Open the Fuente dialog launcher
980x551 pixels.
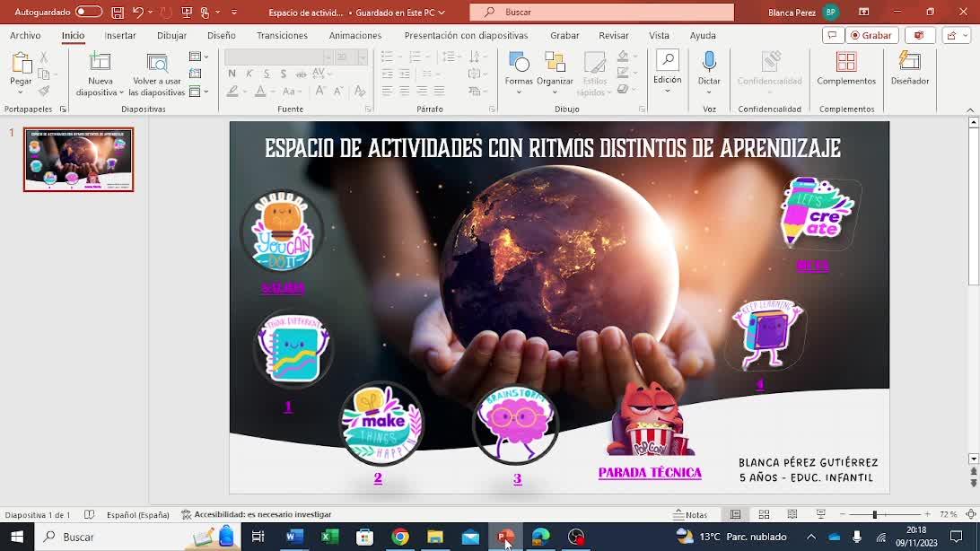pos(368,109)
